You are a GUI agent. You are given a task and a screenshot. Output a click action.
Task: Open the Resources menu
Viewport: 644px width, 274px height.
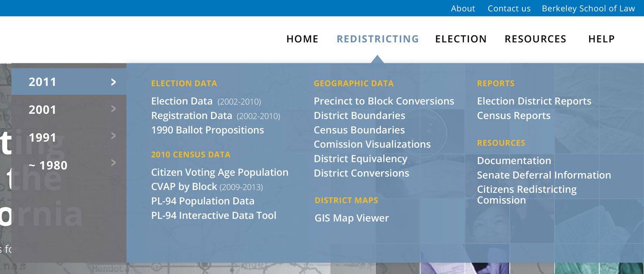[x=535, y=39]
